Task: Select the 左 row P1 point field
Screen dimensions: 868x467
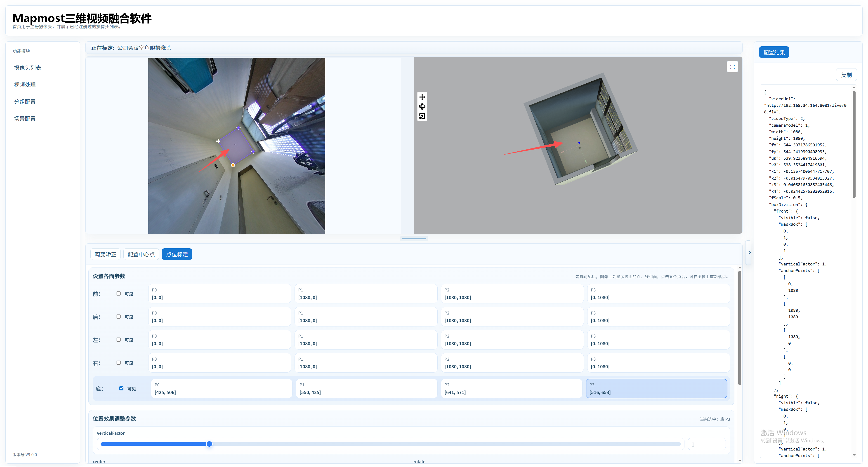Action: [366, 340]
